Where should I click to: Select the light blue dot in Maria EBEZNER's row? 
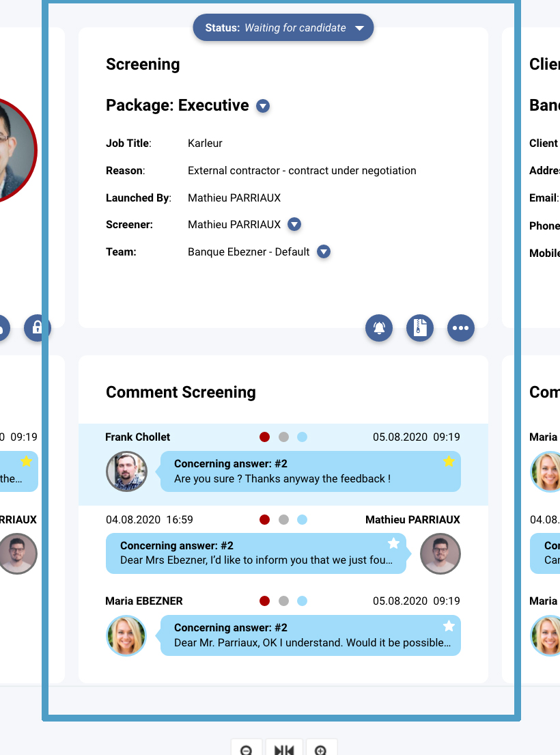click(302, 601)
